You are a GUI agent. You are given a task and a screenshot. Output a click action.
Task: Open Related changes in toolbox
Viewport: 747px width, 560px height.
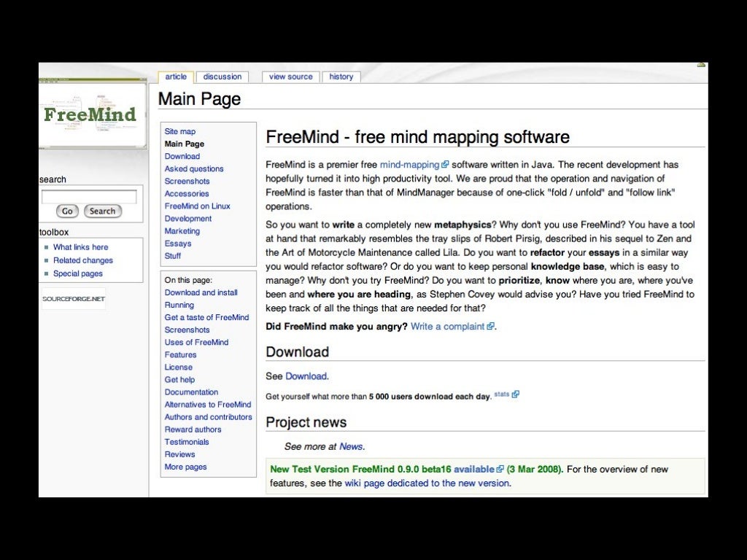pyautogui.click(x=83, y=260)
